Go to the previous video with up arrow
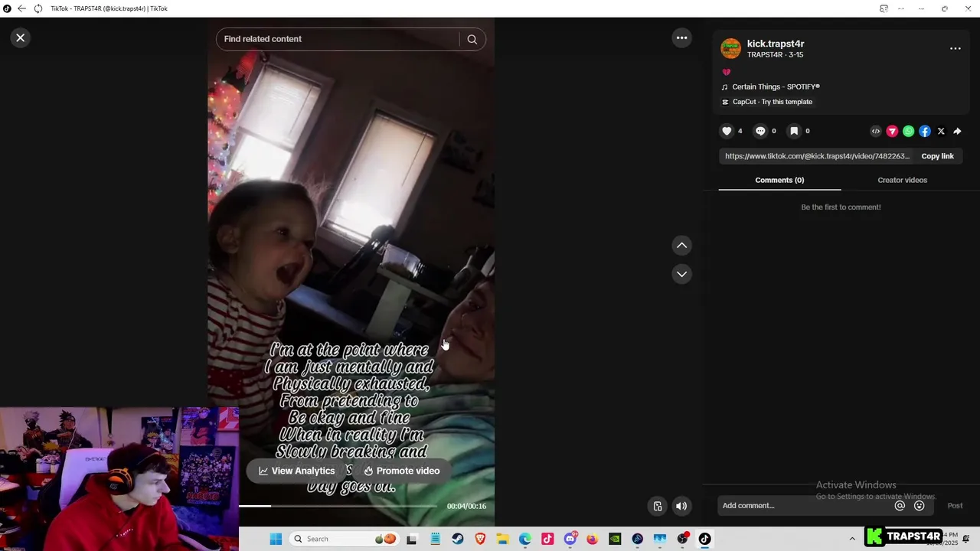 (x=681, y=245)
